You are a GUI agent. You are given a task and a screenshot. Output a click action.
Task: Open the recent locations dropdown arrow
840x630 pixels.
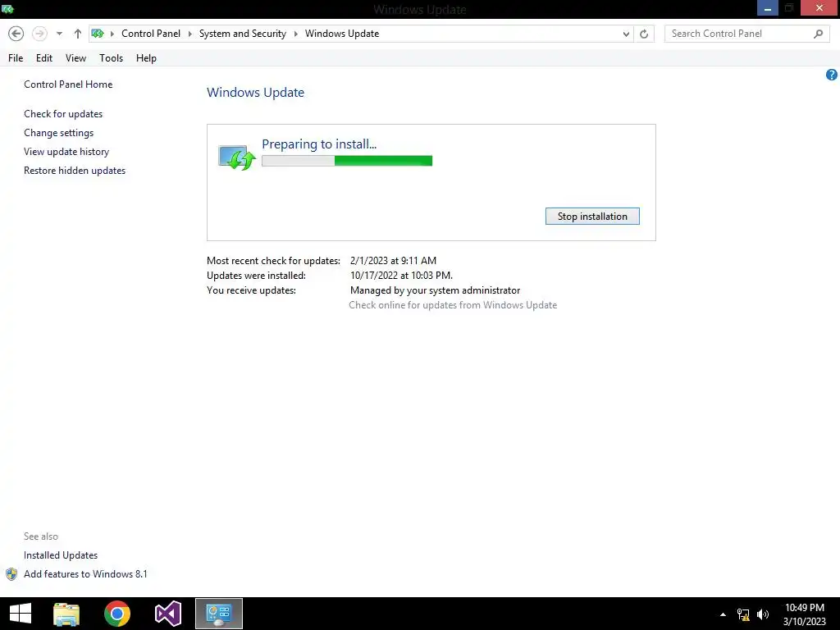[59, 34]
